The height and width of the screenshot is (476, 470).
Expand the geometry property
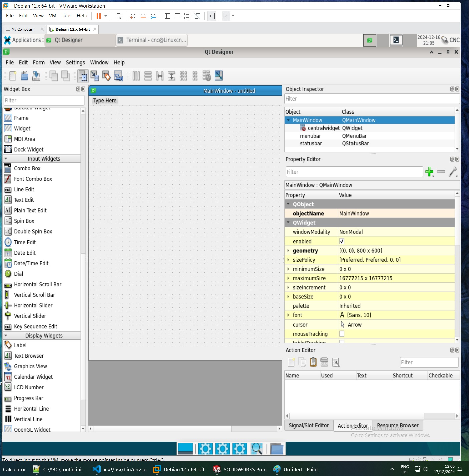[x=288, y=251]
